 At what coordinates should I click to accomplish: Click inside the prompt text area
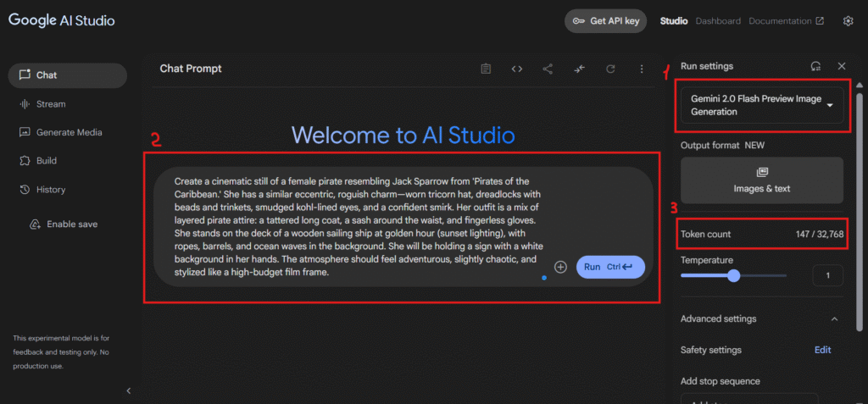point(359,227)
